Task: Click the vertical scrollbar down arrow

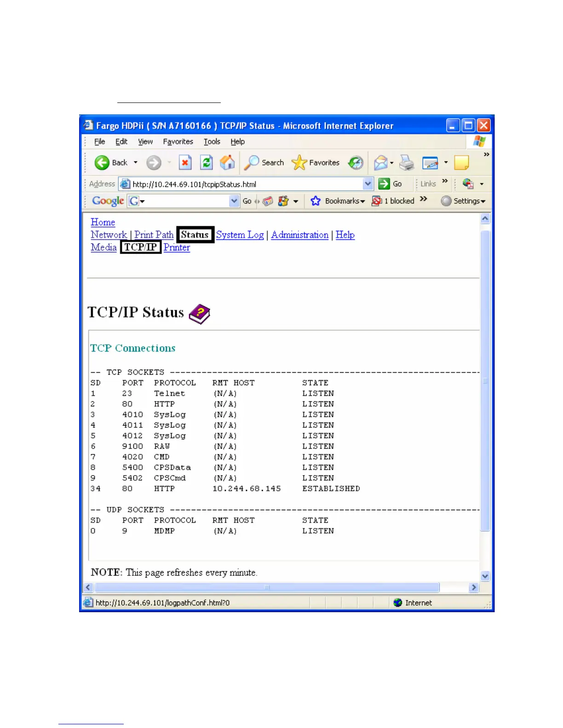Action: (485, 576)
